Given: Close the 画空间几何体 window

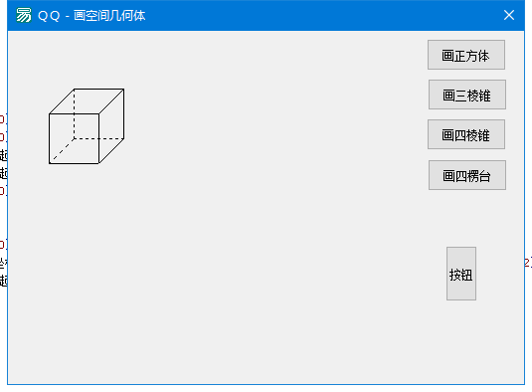Looking at the screenshot, I should (x=509, y=15).
